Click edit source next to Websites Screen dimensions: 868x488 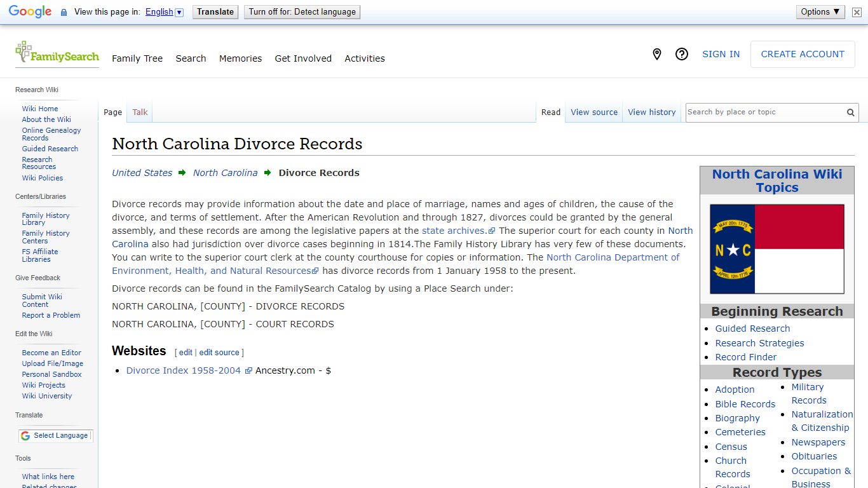click(219, 353)
